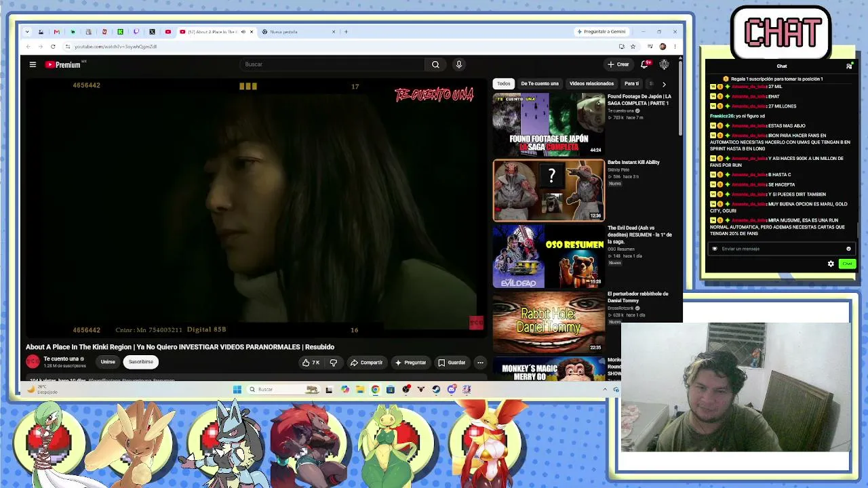The height and width of the screenshot is (488, 868).
Task: Show hidden system tray icons
Action: (605, 390)
